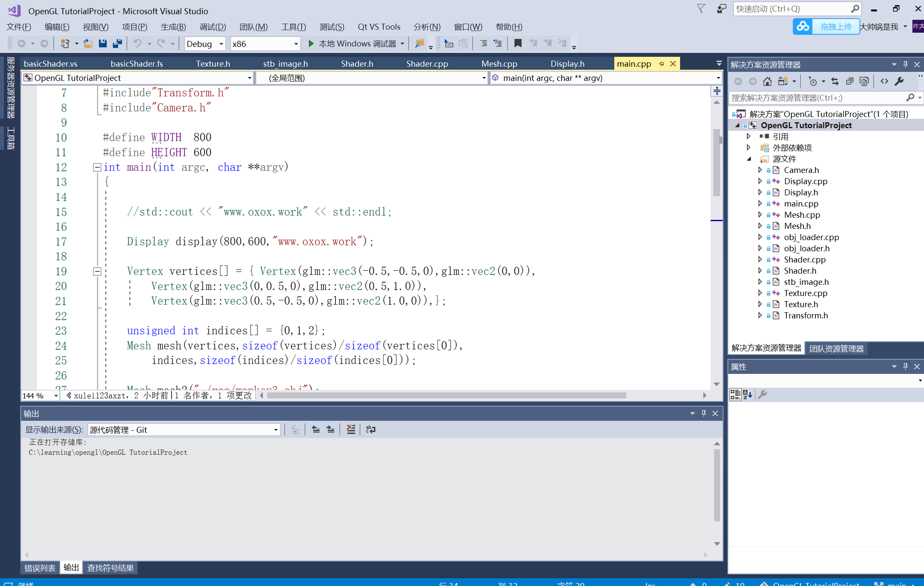Save all files using Save All icon
The width and height of the screenshot is (924, 586).
[116, 43]
